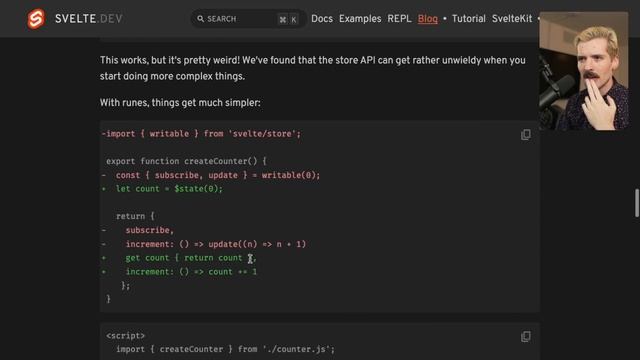Screen dimensions: 640x360
Task: Click the text "With runes, things get much simpler:"
Action: [180, 103]
